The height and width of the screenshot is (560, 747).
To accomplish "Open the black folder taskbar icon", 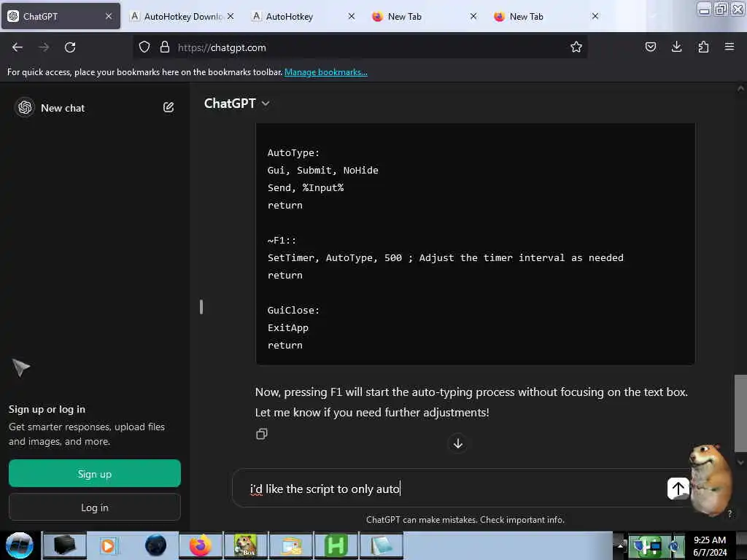I will (64, 545).
